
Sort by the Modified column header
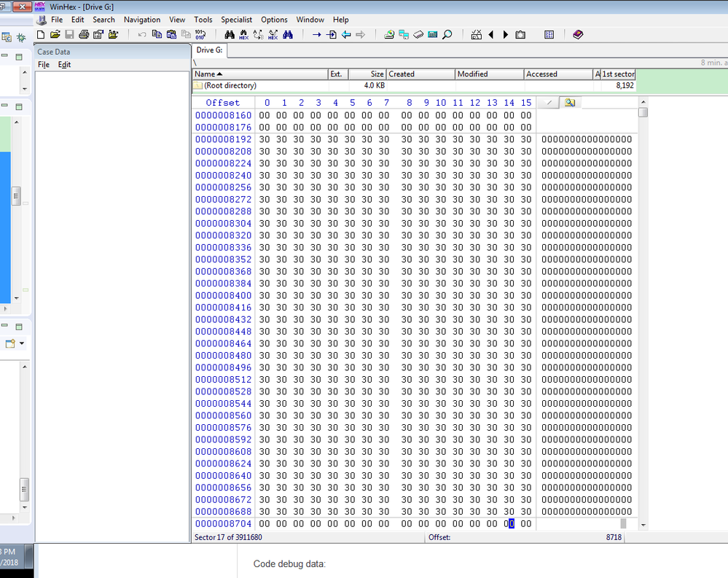coord(490,74)
